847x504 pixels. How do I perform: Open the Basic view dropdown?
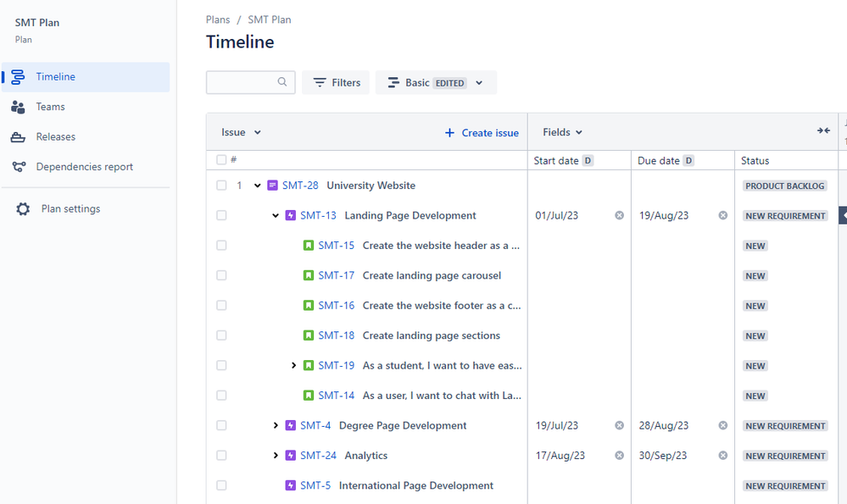436,82
